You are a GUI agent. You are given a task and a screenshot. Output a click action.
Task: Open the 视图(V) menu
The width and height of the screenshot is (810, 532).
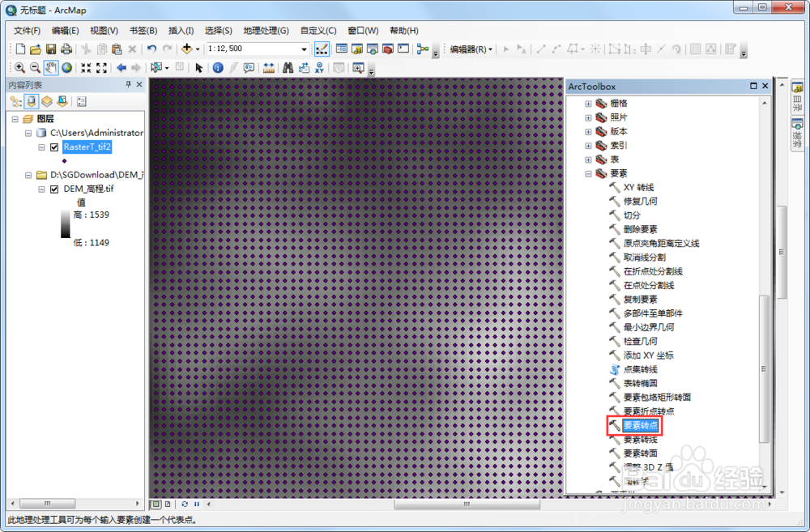coord(104,31)
